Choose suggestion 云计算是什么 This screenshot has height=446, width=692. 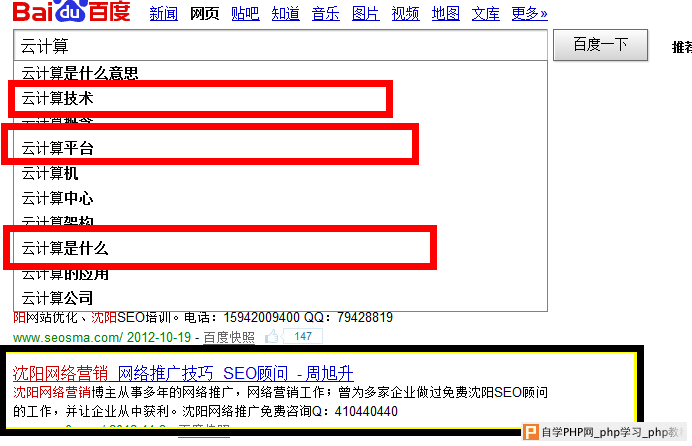coord(281,248)
